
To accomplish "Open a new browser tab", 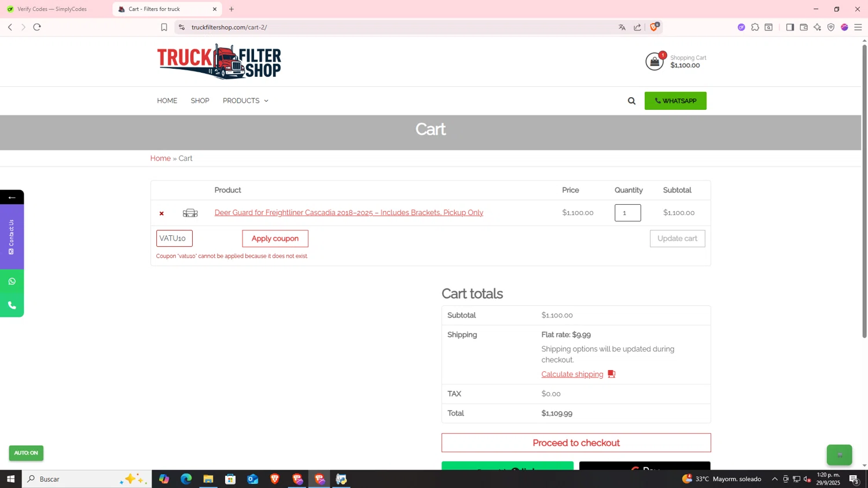I will (231, 9).
